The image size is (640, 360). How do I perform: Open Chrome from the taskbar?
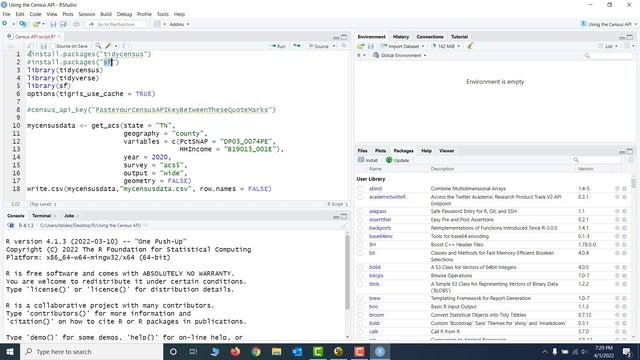click(x=256, y=351)
